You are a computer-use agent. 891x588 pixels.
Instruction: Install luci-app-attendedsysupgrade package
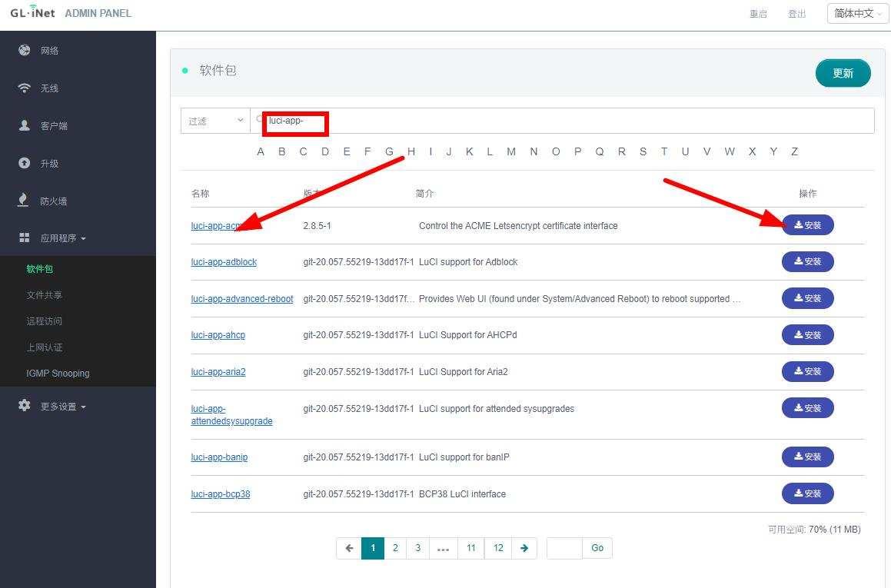807,408
